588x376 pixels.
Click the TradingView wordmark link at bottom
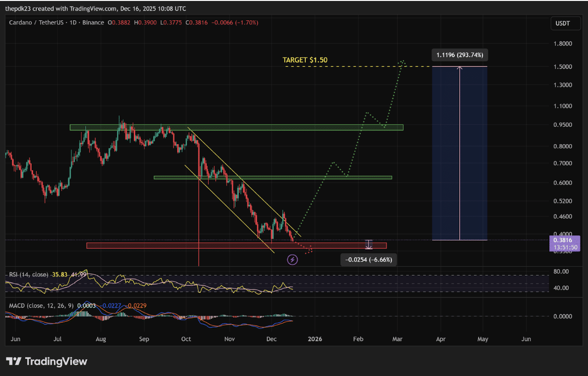(56, 361)
